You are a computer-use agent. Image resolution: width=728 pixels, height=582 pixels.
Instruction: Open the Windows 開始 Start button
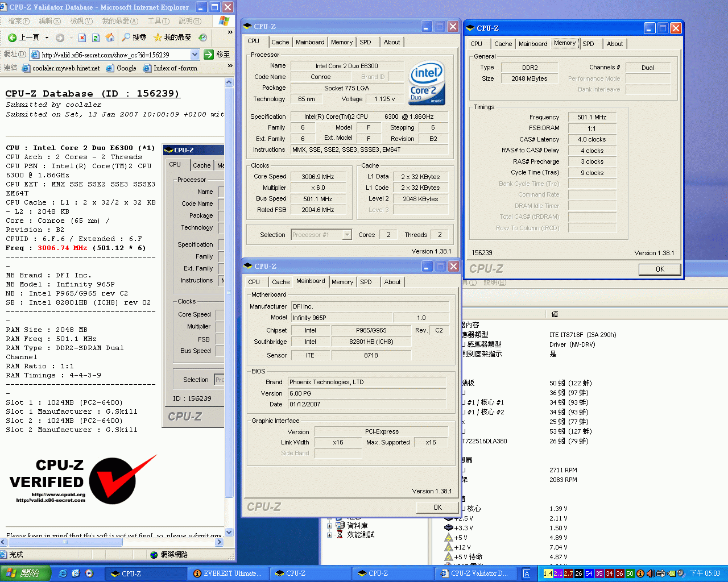[x=25, y=573]
